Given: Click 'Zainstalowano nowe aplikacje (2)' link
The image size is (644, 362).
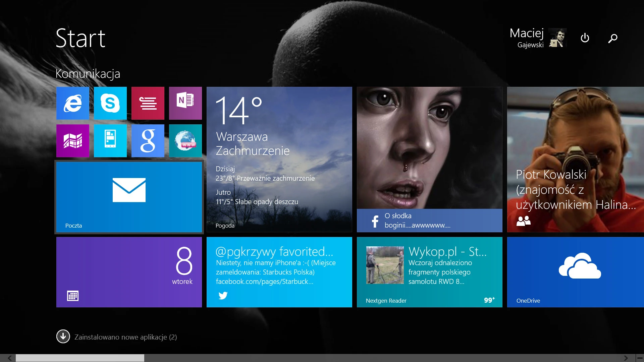Looking at the screenshot, I should pos(126,337).
